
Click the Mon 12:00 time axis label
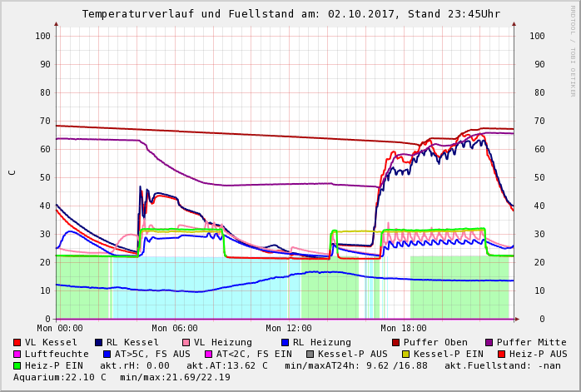[289, 329]
